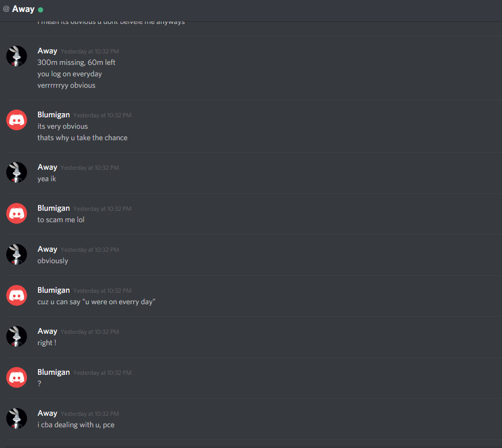Click the @ symbol in the header
Screen dimensions: 502x448
6,9
